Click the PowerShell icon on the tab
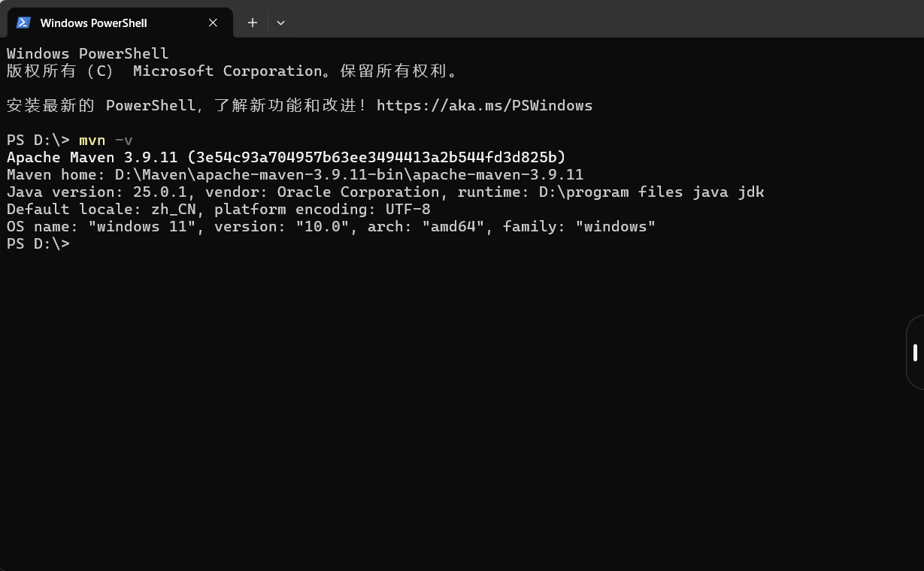924x571 pixels. point(23,23)
